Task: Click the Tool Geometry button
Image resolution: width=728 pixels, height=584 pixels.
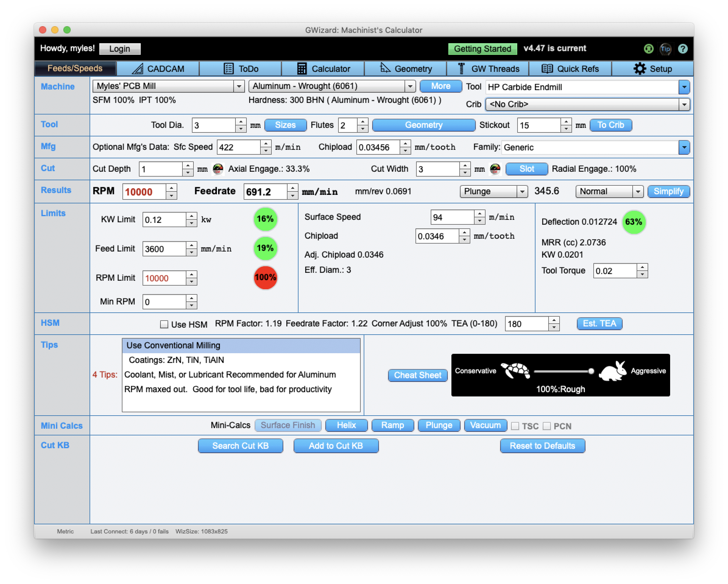Action: click(424, 125)
